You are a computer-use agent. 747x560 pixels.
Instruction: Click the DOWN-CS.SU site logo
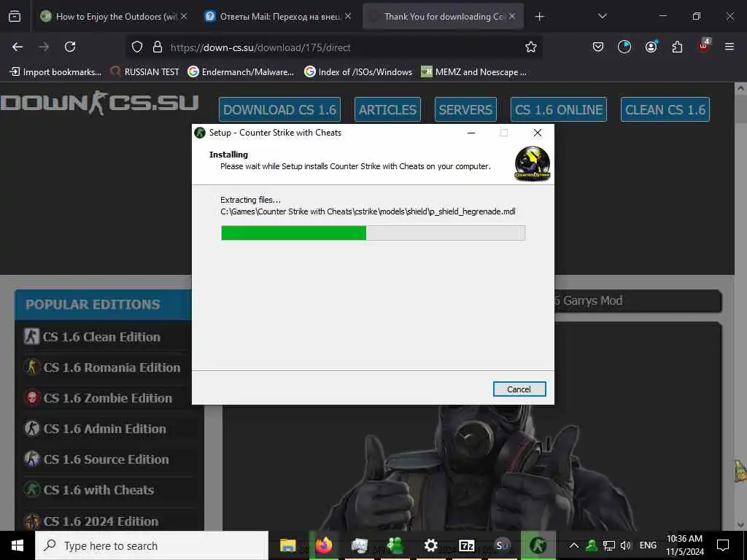(x=99, y=103)
